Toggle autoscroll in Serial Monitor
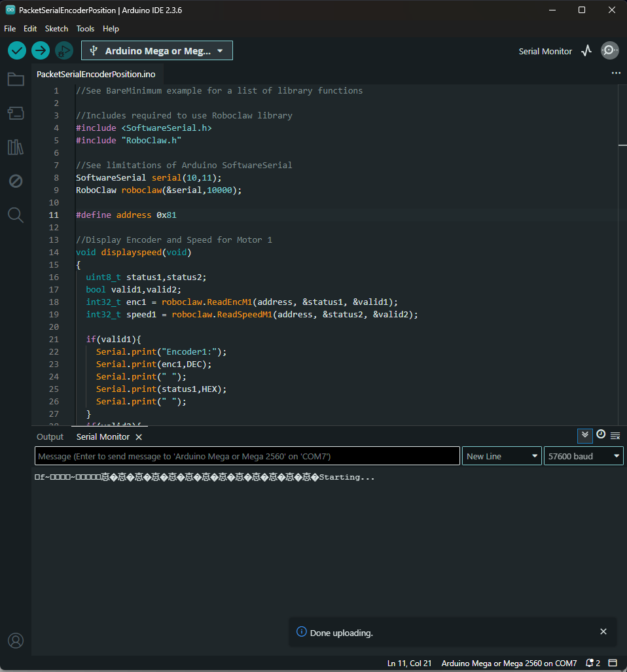 (584, 435)
